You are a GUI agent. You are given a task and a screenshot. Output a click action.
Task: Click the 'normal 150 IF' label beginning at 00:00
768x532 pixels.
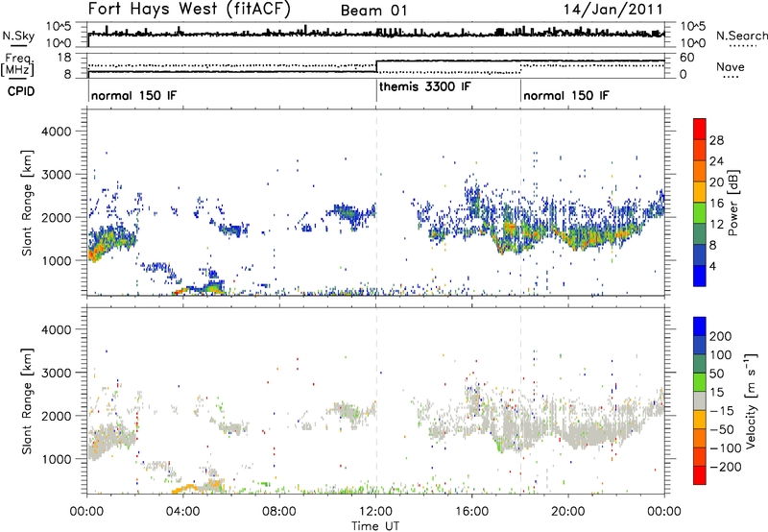[133, 95]
